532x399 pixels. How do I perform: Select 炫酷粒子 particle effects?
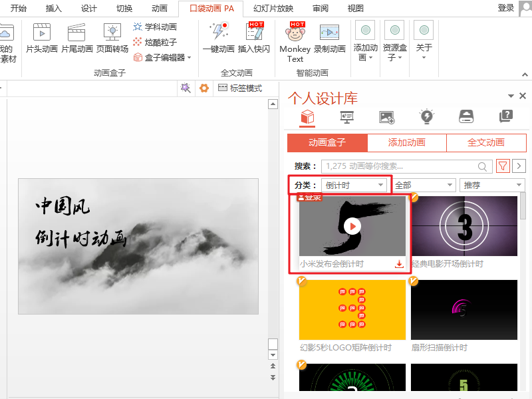coord(155,42)
